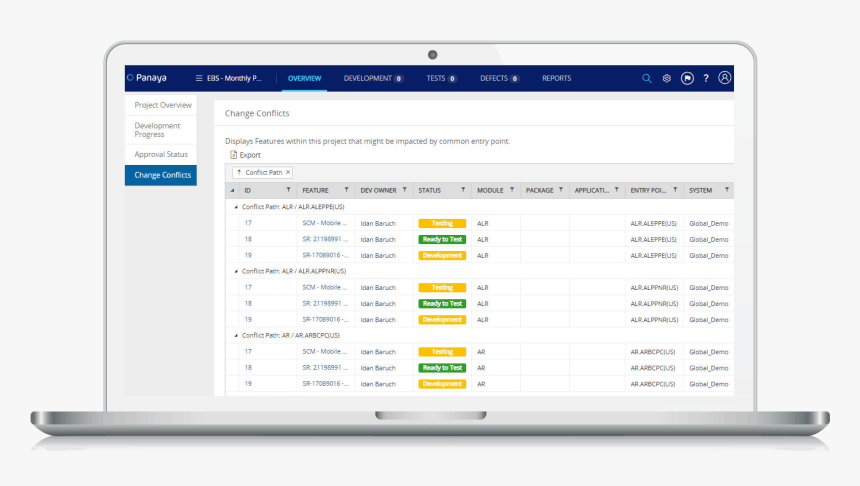Open Project Overview in sidebar
This screenshot has width=860, height=486.
(x=161, y=105)
